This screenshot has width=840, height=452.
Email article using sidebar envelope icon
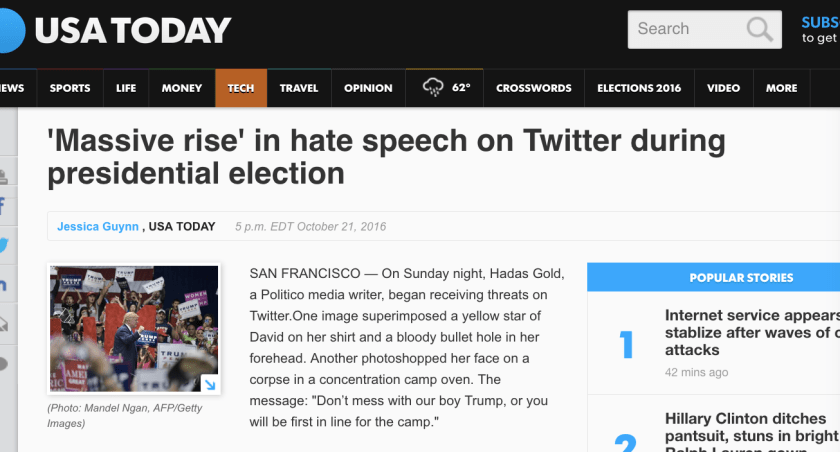pos(4,323)
